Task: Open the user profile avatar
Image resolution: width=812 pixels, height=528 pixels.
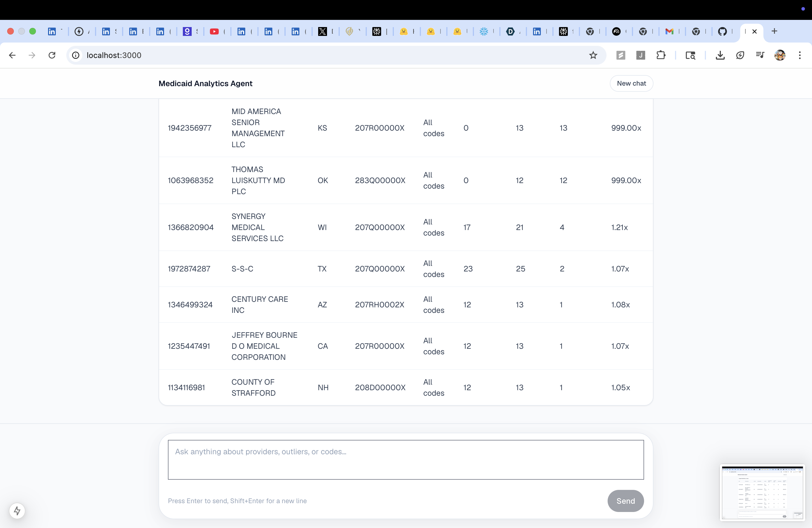Action: coord(780,55)
